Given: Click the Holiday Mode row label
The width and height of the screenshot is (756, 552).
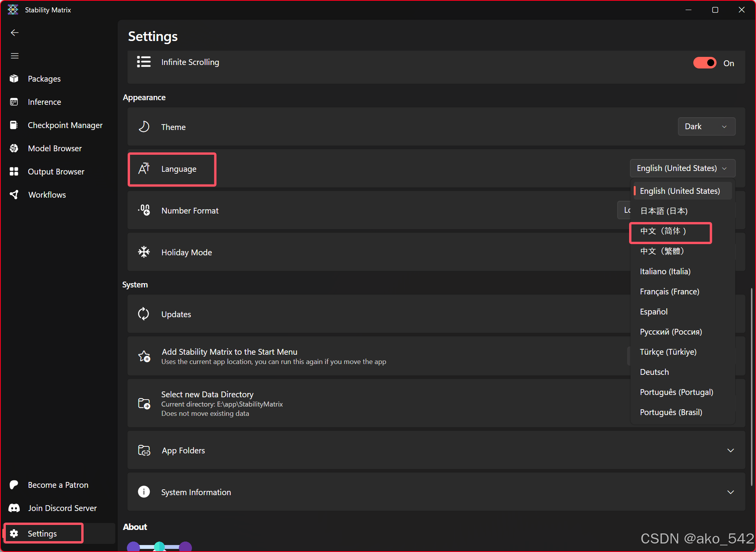Looking at the screenshot, I should point(186,252).
